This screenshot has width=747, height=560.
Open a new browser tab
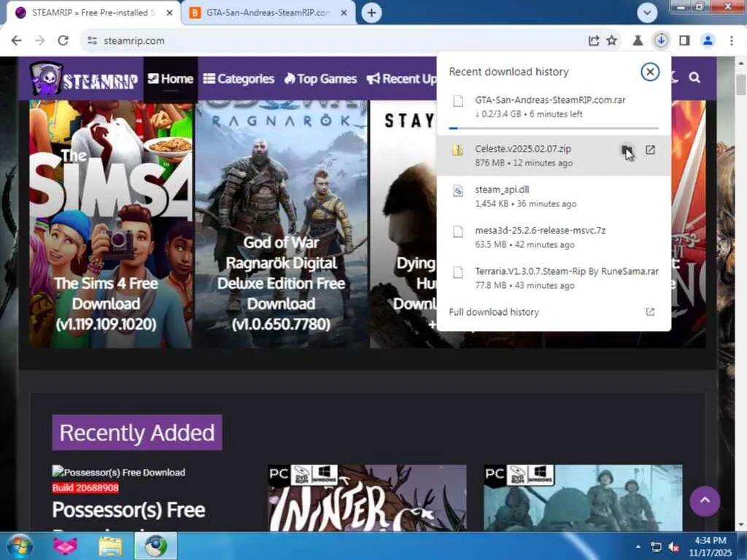coord(371,13)
